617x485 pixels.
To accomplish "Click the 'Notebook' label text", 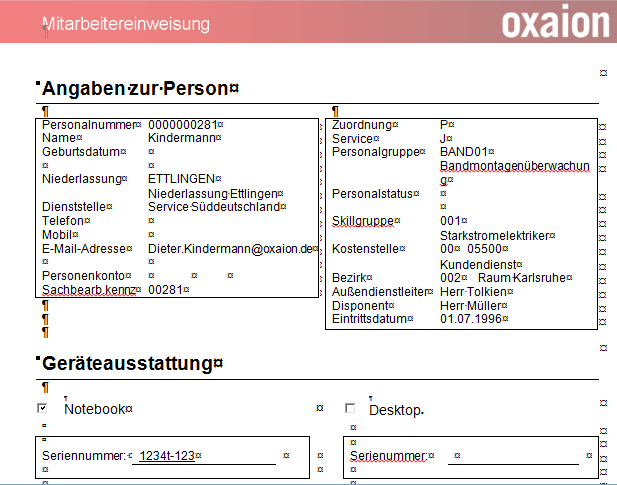I will pyautogui.click(x=95, y=409).
